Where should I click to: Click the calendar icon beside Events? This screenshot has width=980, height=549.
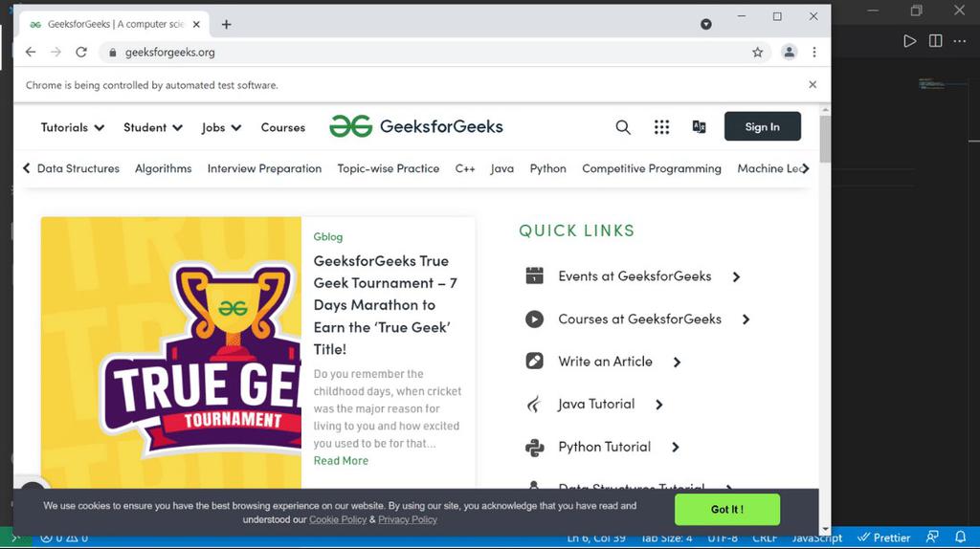tap(534, 275)
